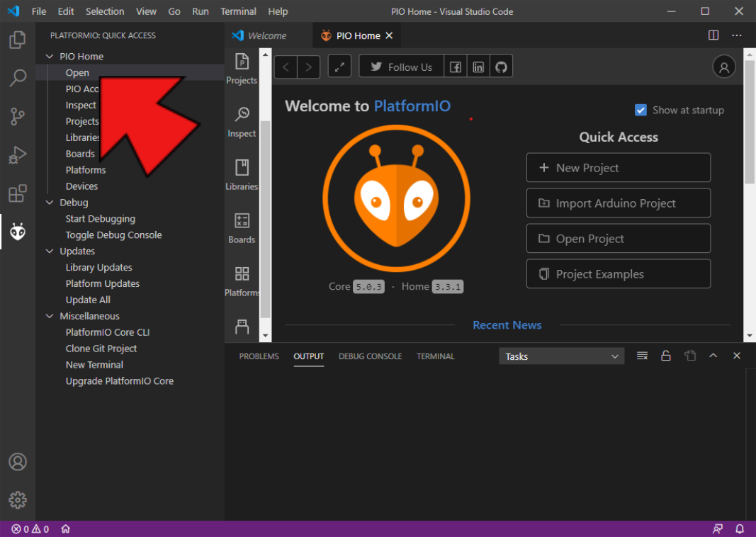Click the PIO account profile icon

click(723, 67)
